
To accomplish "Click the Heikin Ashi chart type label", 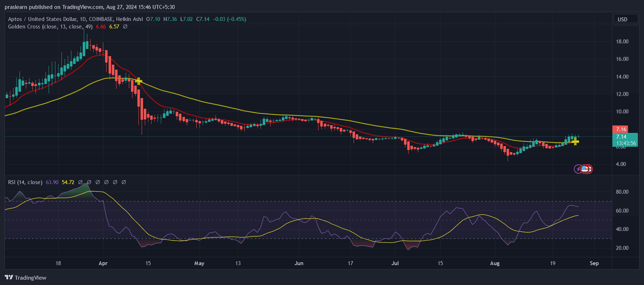I will click(x=130, y=19).
